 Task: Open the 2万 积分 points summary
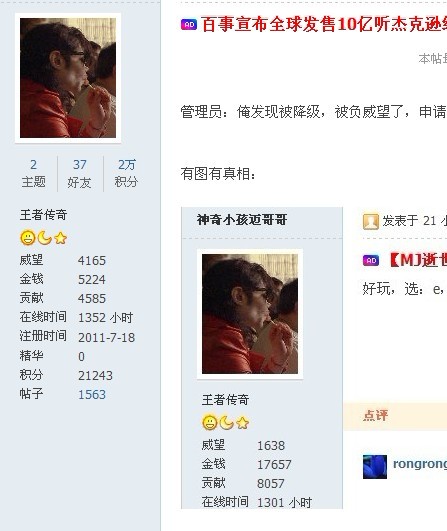[x=126, y=173]
